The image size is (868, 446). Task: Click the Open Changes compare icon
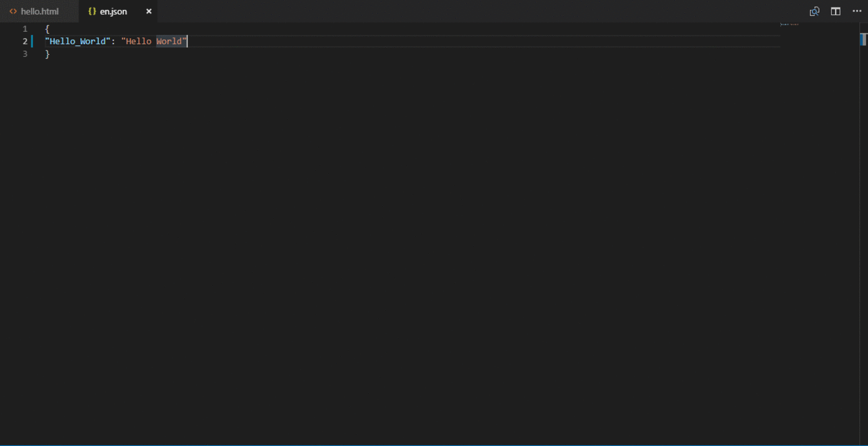[x=814, y=11]
